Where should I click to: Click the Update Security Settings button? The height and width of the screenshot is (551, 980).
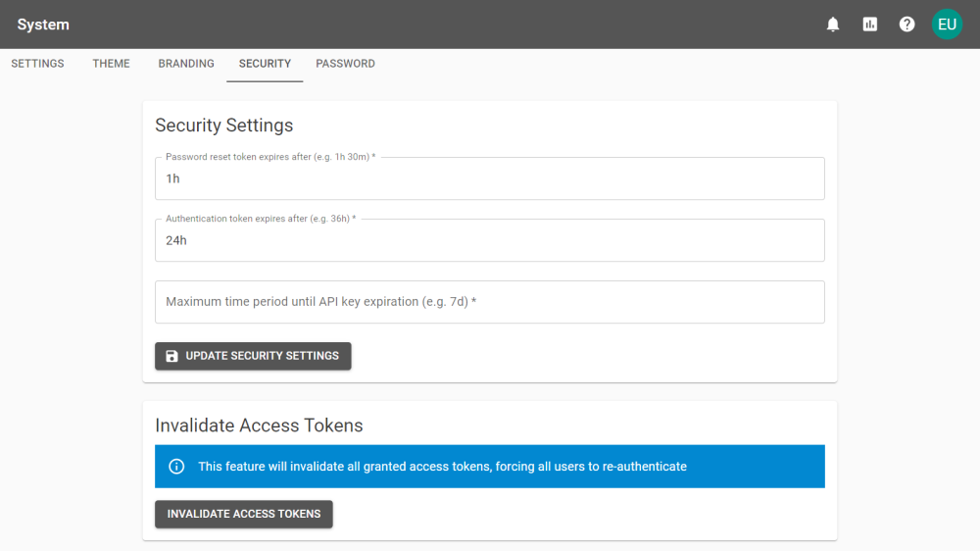point(253,356)
